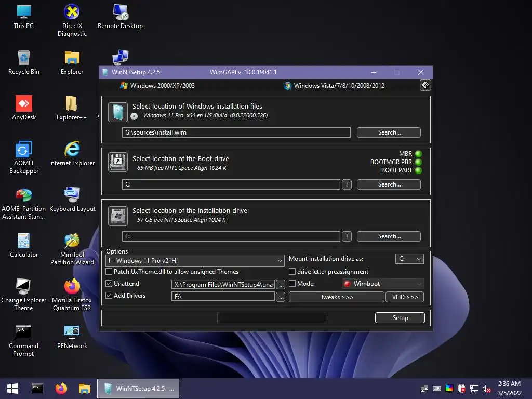The height and width of the screenshot is (399, 532).
Task: Click the muted volume tray icon
Action: click(486, 389)
